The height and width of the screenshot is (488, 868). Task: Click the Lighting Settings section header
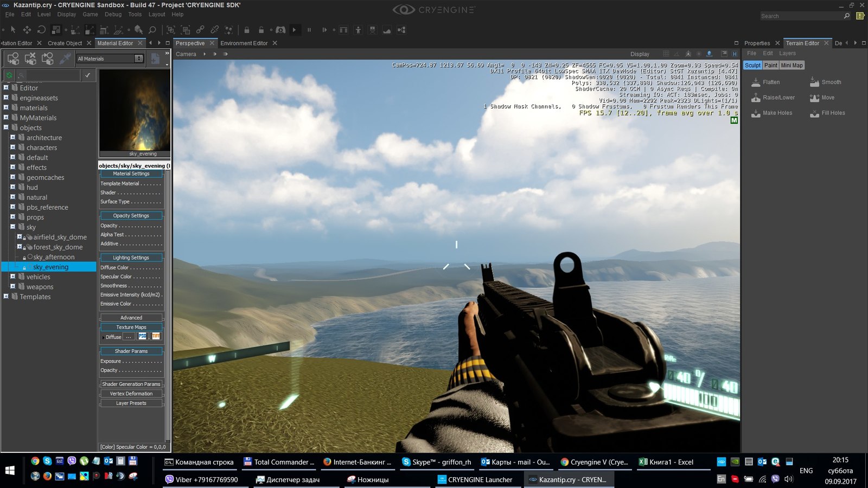(x=131, y=258)
